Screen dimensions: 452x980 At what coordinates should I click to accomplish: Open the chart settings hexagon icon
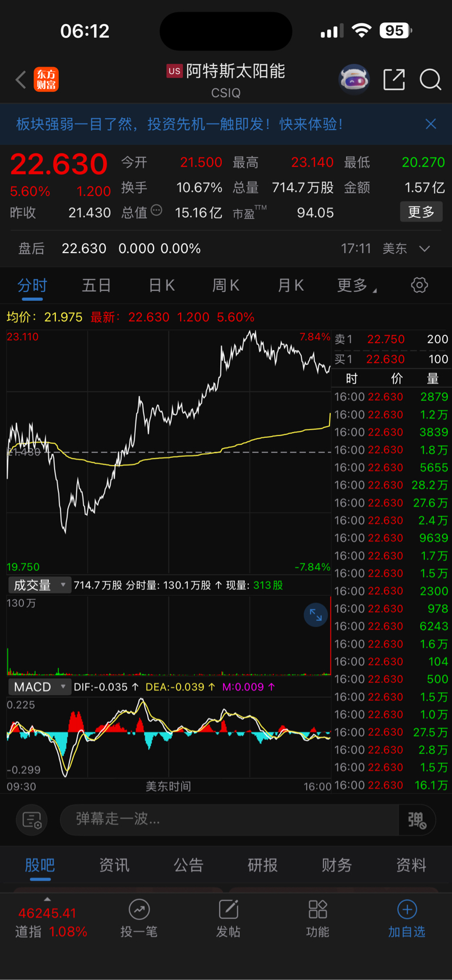[x=419, y=285]
